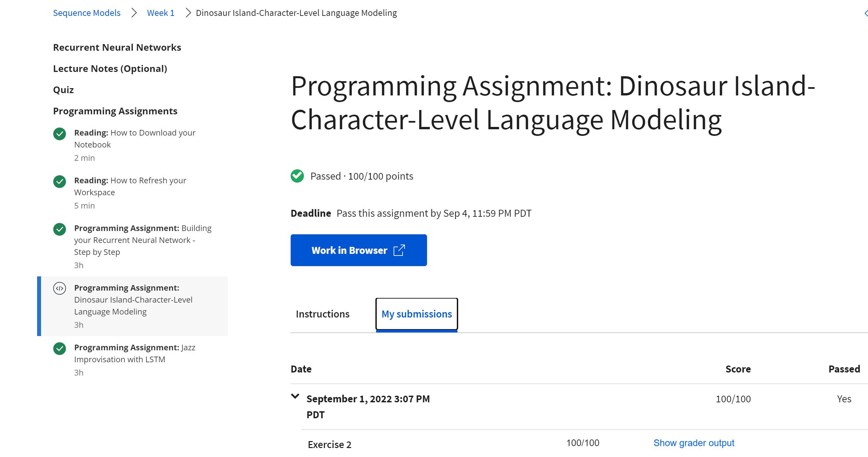Image resolution: width=868 pixels, height=457 pixels.
Task: Open the Sequence Models breadcrumb link
Action: click(x=87, y=13)
